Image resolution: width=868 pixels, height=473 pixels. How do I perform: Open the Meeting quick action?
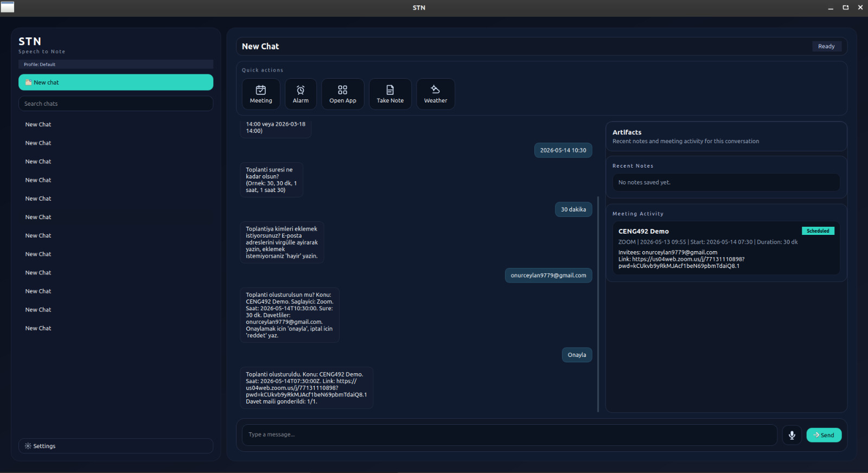click(x=261, y=94)
